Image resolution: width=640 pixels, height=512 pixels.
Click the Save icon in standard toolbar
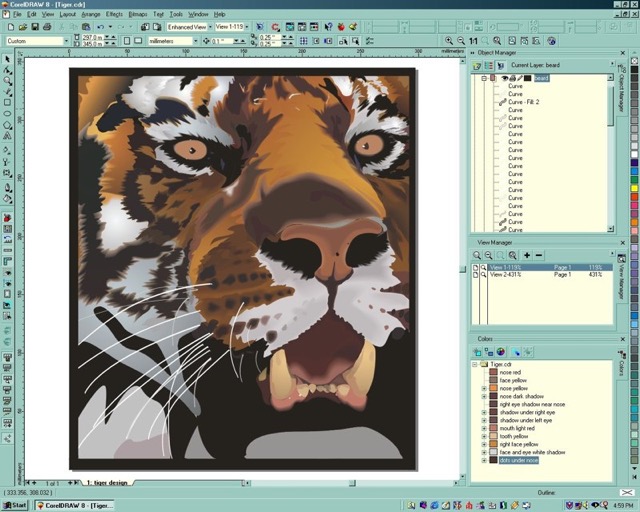pyautogui.click(x=34, y=27)
